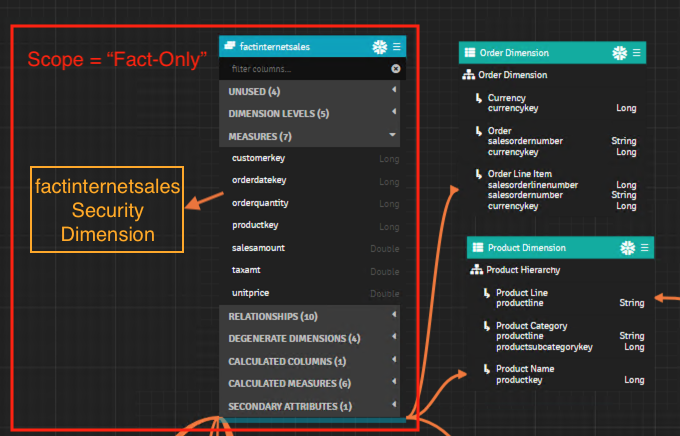Collapse the MEASURES (7) section
The width and height of the screenshot is (680, 436).
(x=394, y=134)
